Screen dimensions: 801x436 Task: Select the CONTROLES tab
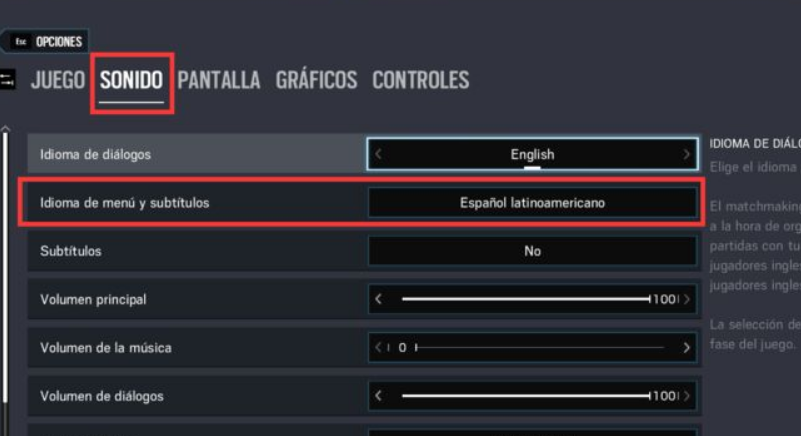point(420,80)
